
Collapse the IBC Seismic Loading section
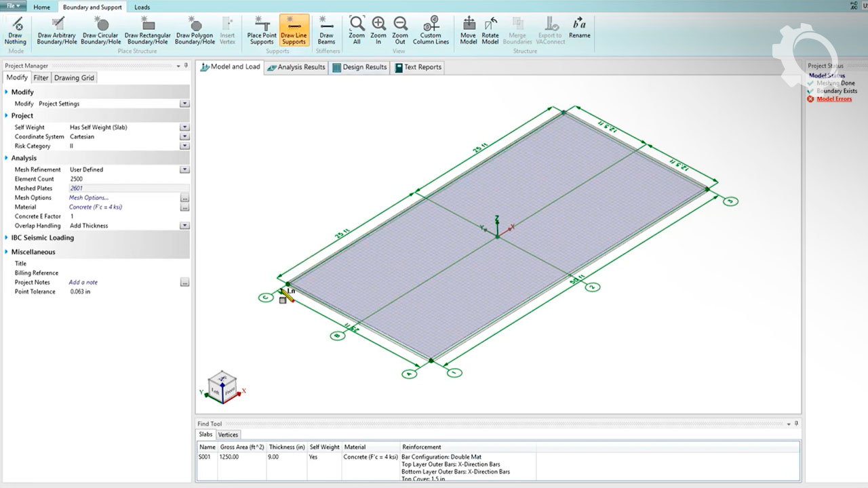(7, 238)
